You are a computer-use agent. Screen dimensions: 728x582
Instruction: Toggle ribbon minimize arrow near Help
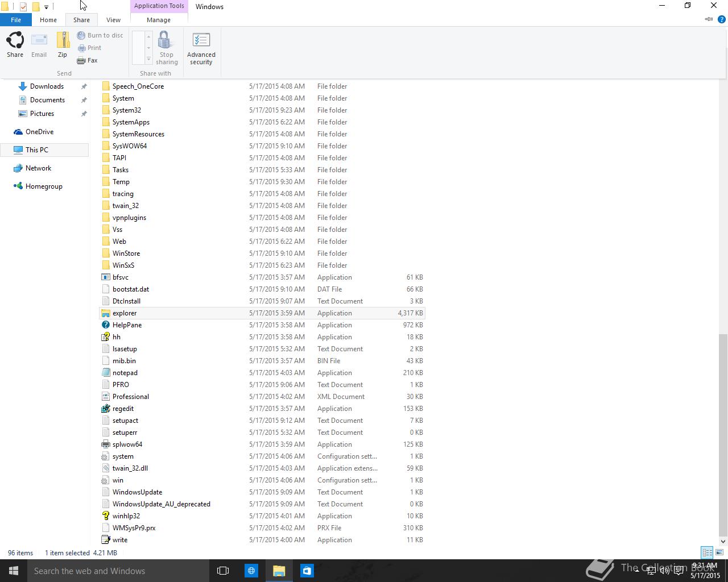pos(709,19)
